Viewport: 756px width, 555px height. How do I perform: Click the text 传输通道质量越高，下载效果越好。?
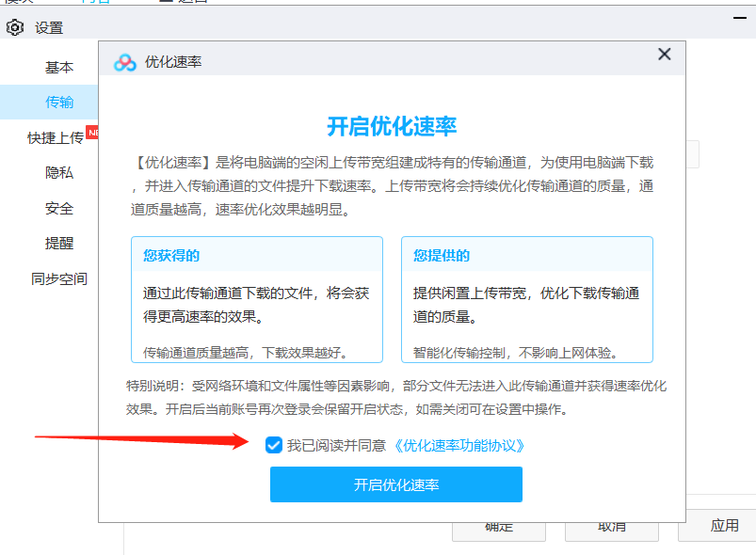246,353
